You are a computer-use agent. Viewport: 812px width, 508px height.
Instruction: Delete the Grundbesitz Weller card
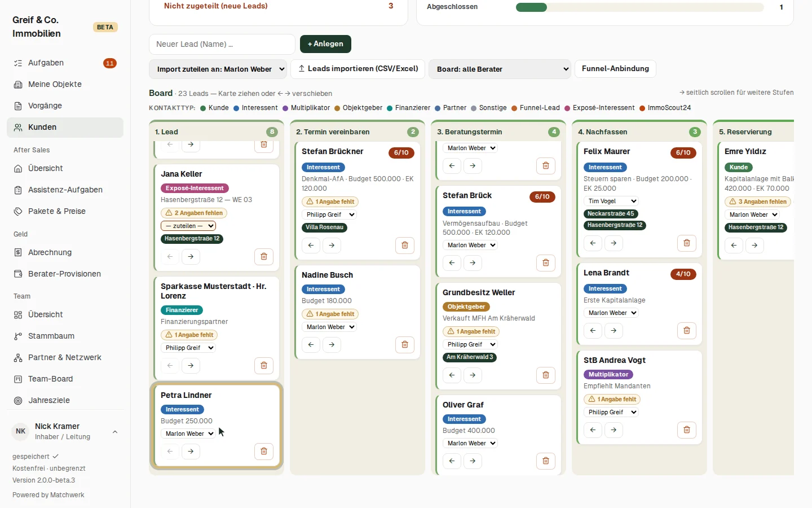coord(546,375)
